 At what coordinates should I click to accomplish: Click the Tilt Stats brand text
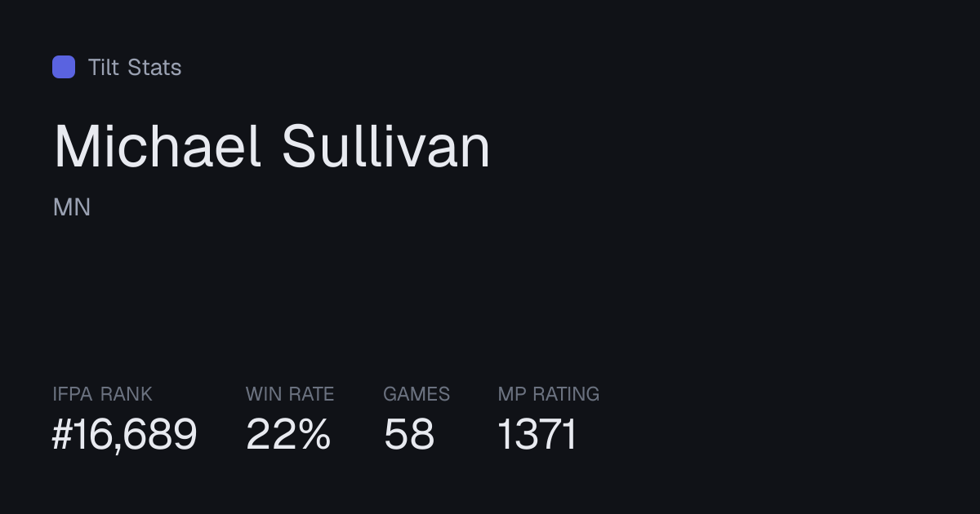(x=135, y=67)
